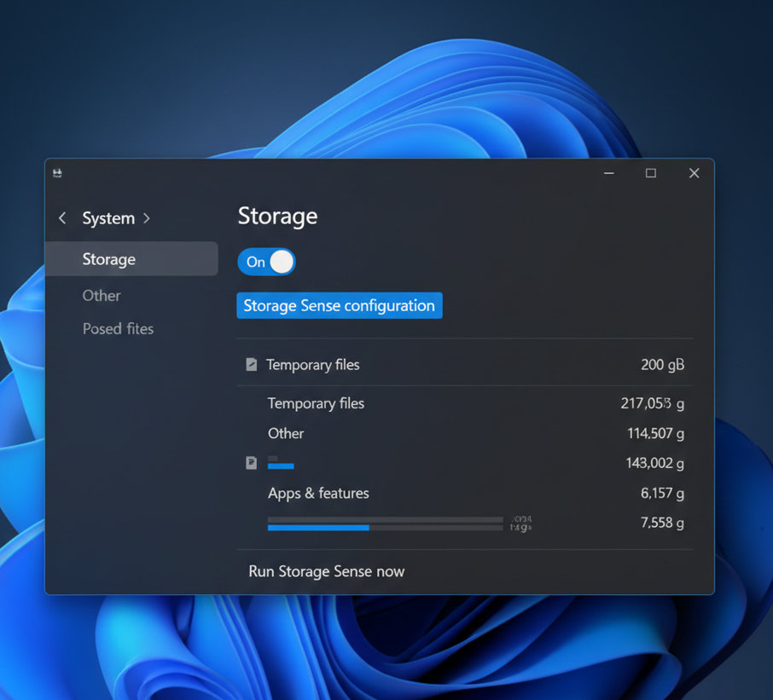The image size is (773, 700).
Task: Click the chevron right of System
Action: click(147, 218)
